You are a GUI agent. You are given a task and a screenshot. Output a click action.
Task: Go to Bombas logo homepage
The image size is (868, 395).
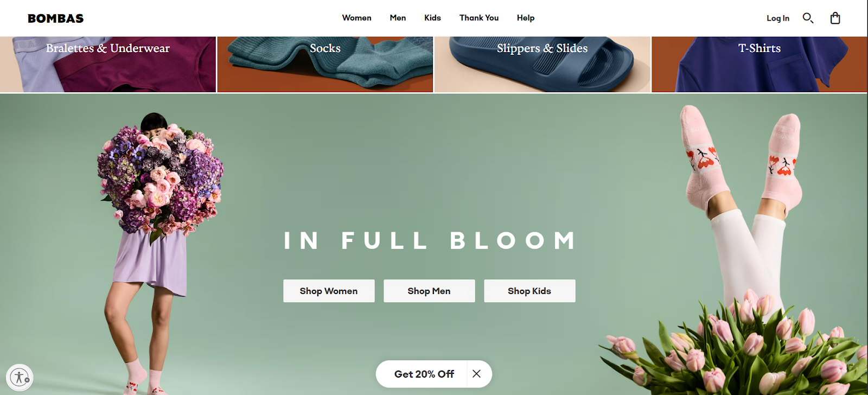56,18
